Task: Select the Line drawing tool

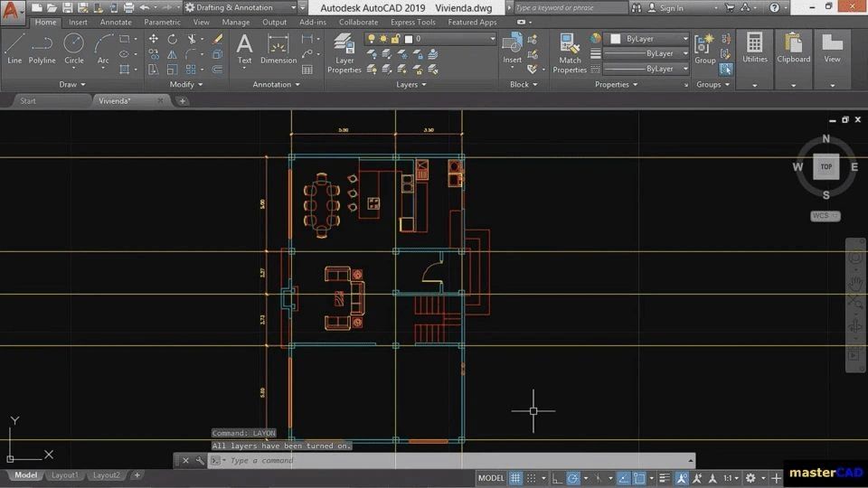Action: point(14,49)
